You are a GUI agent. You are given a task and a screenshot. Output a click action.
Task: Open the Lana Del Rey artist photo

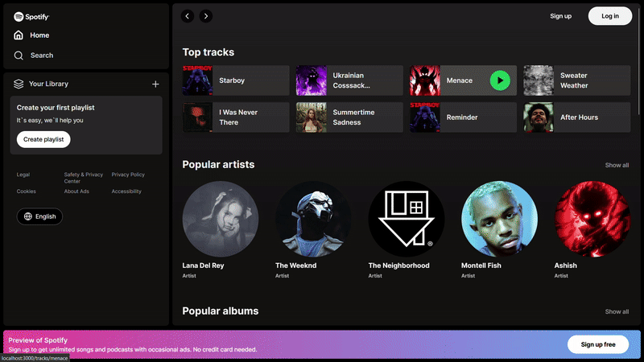click(221, 219)
